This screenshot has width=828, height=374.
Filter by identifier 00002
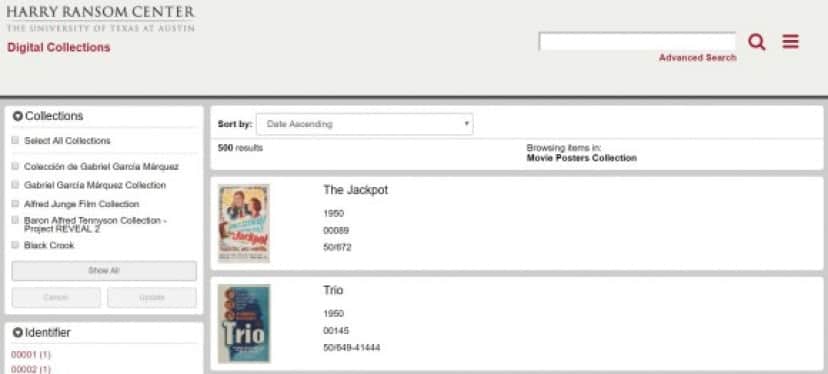[x=31, y=369]
